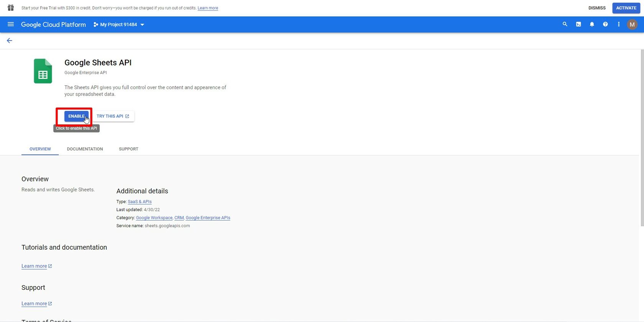Click the search magnifier icon

pos(565,24)
